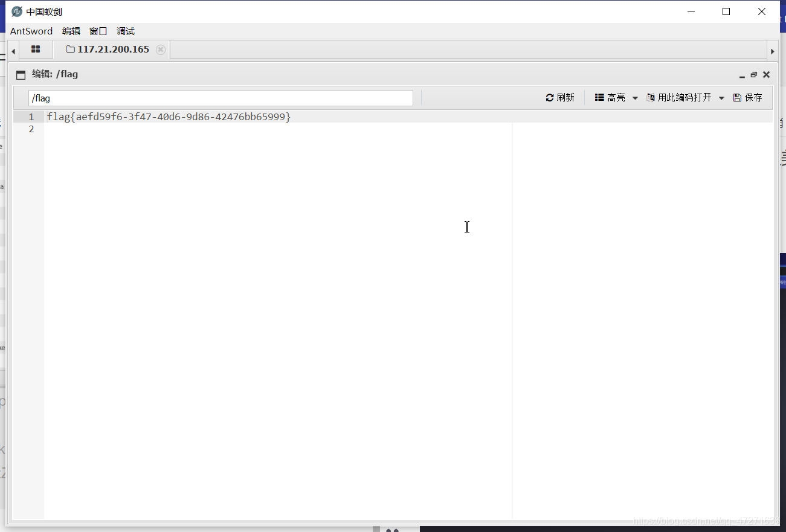
Task: Open the AntSword menu
Action: (x=31, y=31)
